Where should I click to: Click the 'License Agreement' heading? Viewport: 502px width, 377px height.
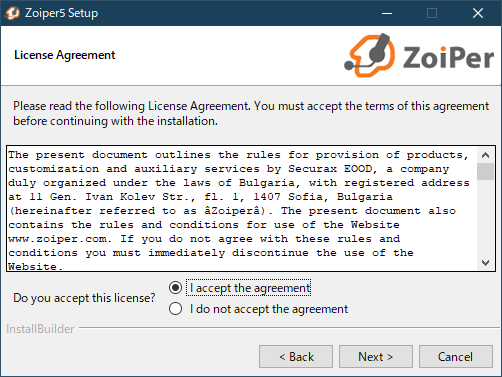[x=64, y=55]
